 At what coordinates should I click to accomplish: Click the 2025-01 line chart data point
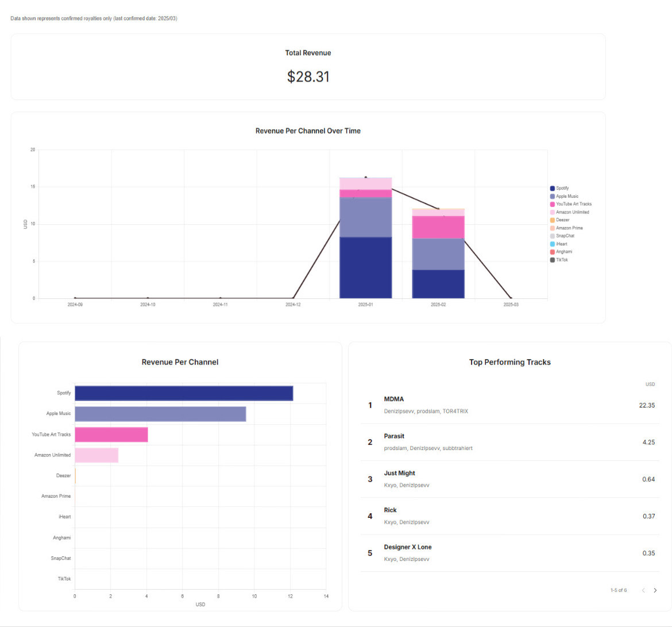[366, 178]
